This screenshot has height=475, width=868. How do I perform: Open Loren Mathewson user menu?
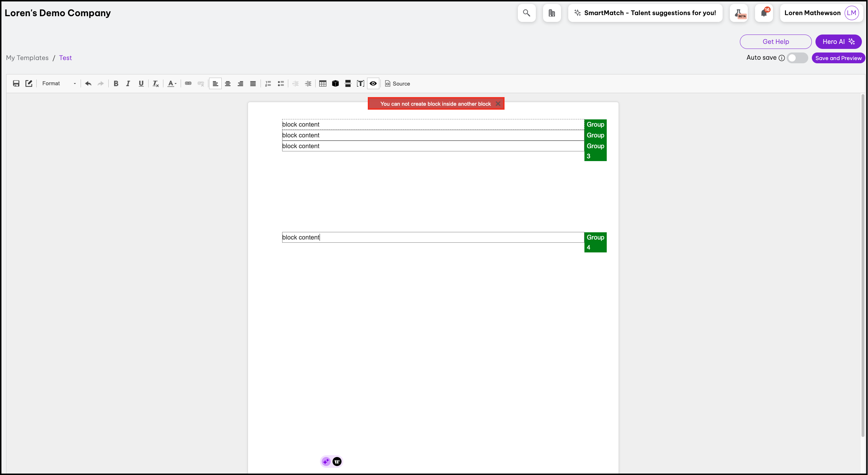(821, 13)
